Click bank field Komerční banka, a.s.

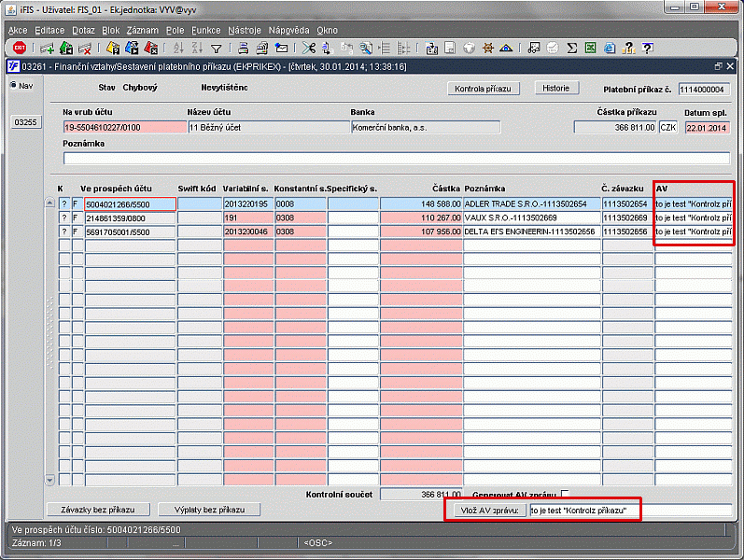tap(426, 127)
